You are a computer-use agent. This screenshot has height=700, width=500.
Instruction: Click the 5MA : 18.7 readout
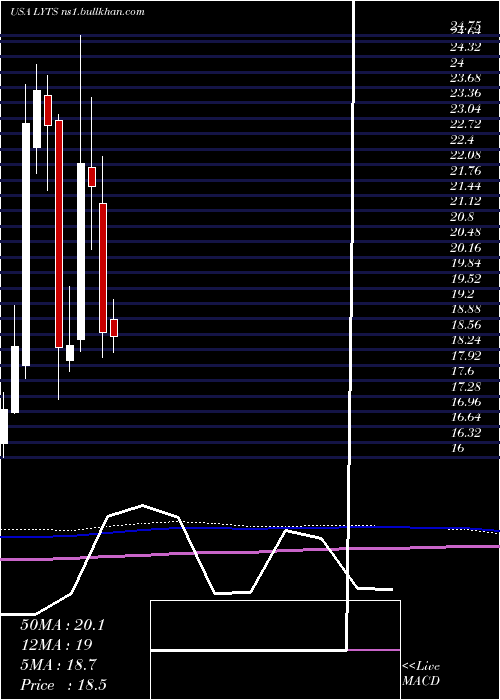tap(58, 666)
